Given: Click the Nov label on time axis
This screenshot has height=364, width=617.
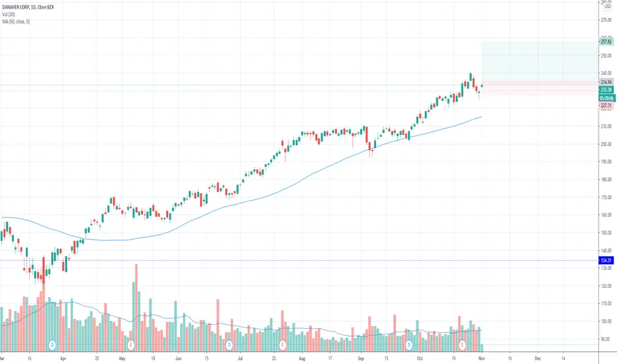Looking at the screenshot, I should [481, 359].
